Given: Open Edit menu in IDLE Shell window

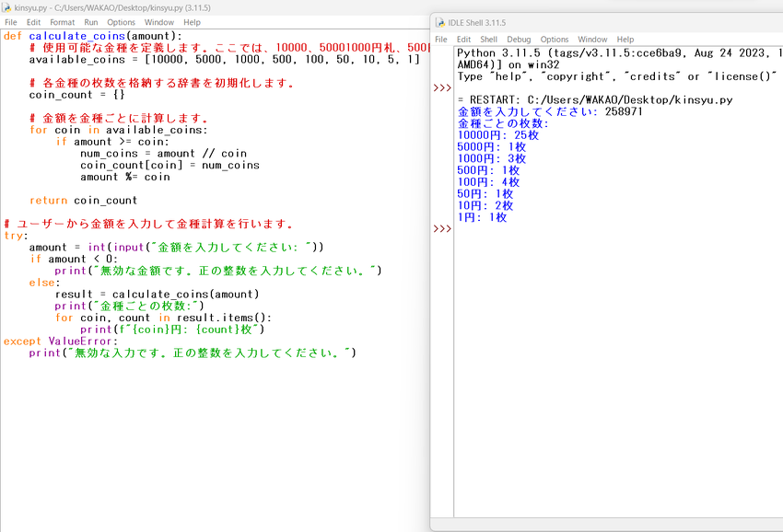Looking at the screenshot, I should click(463, 40).
